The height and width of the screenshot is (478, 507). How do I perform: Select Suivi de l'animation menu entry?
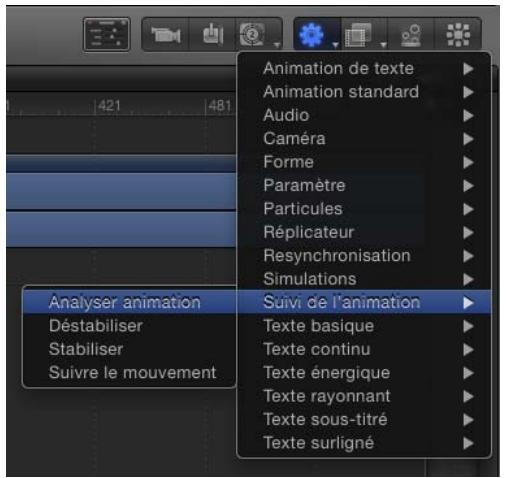364,302
